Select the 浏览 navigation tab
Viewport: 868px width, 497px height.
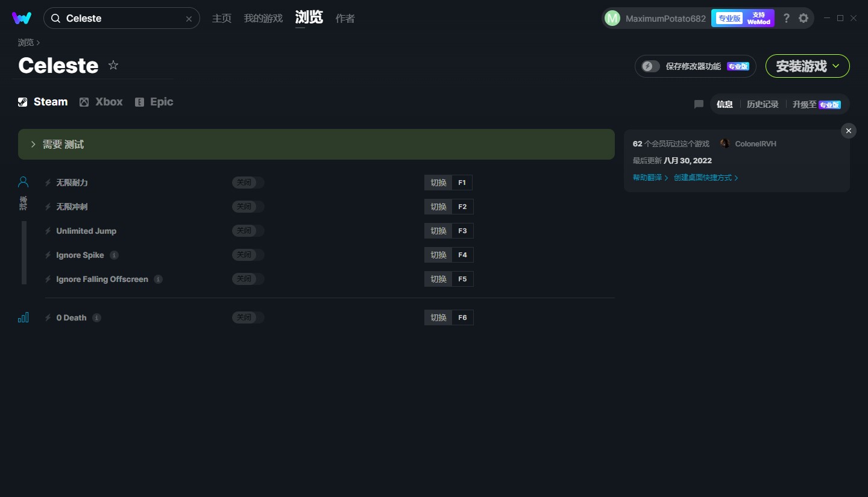(309, 17)
